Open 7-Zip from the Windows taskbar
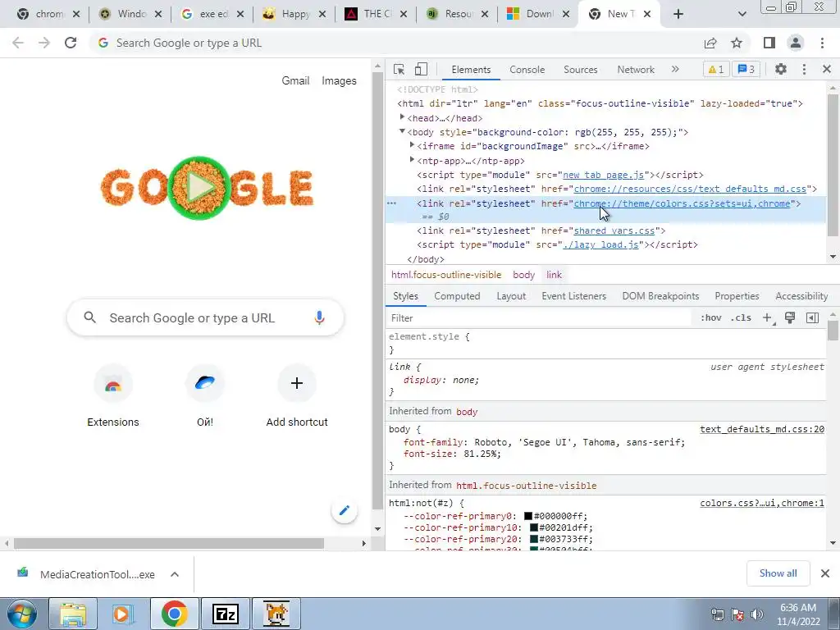The image size is (840, 630). [x=226, y=614]
